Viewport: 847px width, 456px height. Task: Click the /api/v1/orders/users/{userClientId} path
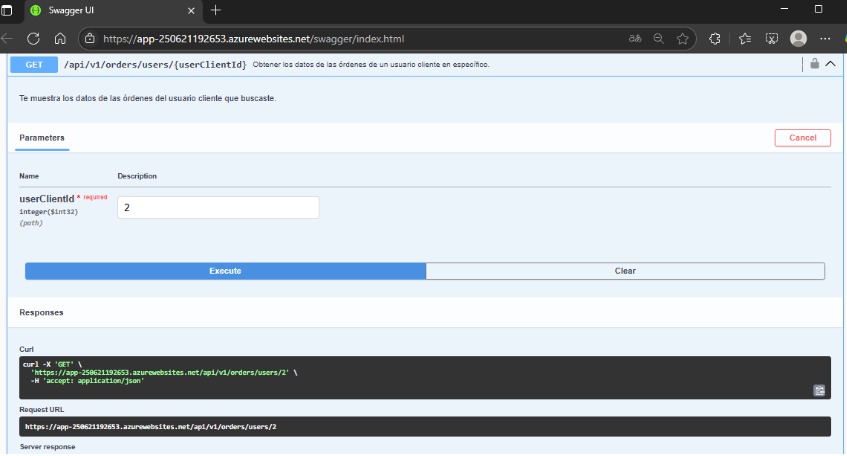tap(155, 65)
